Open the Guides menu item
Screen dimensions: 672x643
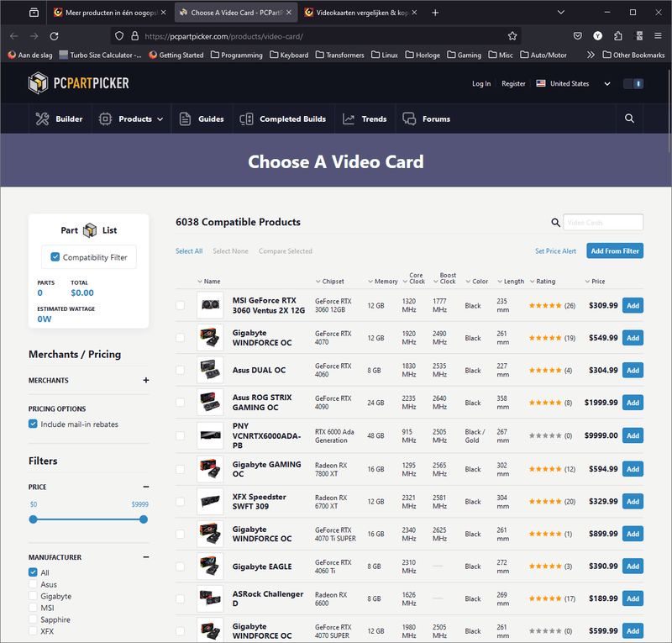[x=202, y=119]
